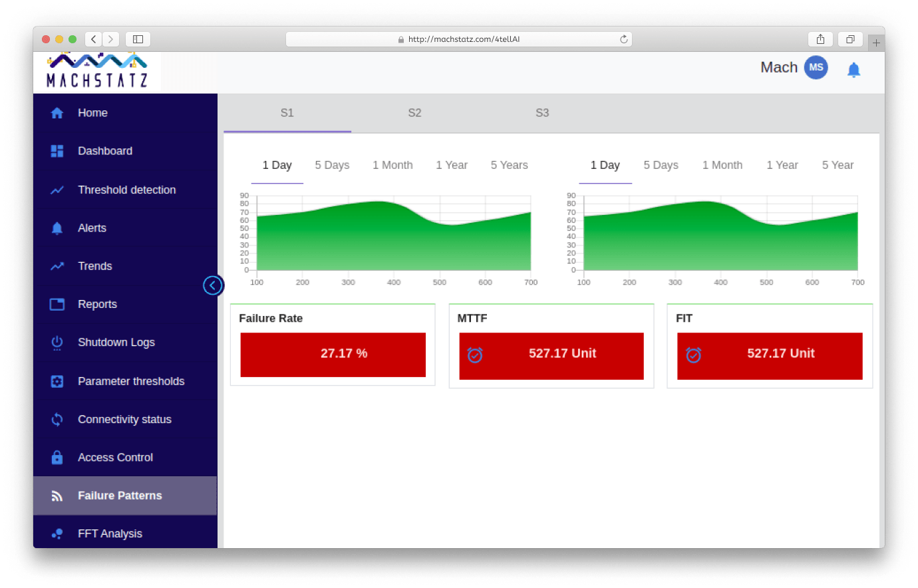Click the MS user avatar
Viewport: 918px width, 588px height.
(816, 68)
